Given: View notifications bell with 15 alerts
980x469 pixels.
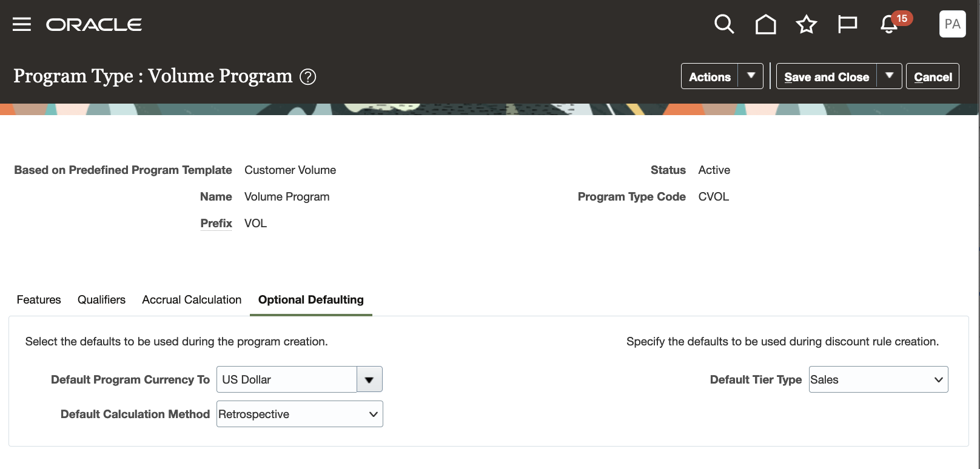Looking at the screenshot, I should pyautogui.click(x=890, y=24).
